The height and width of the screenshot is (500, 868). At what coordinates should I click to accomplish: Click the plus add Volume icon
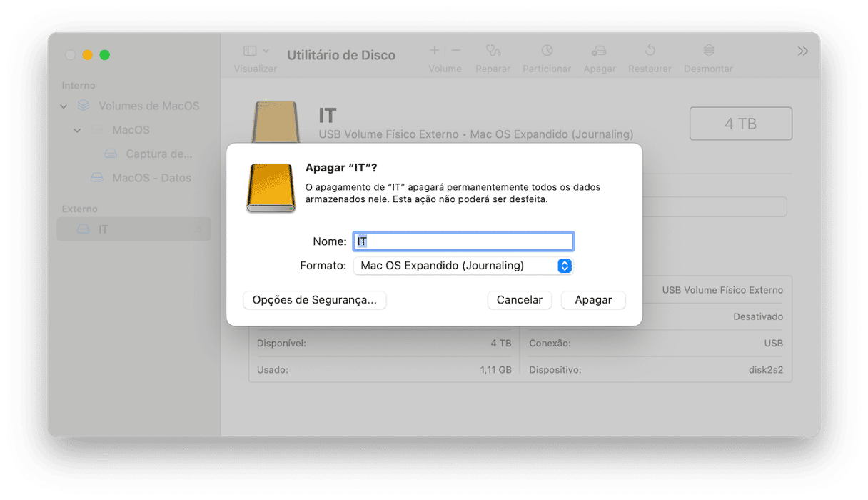click(x=434, y=51)
